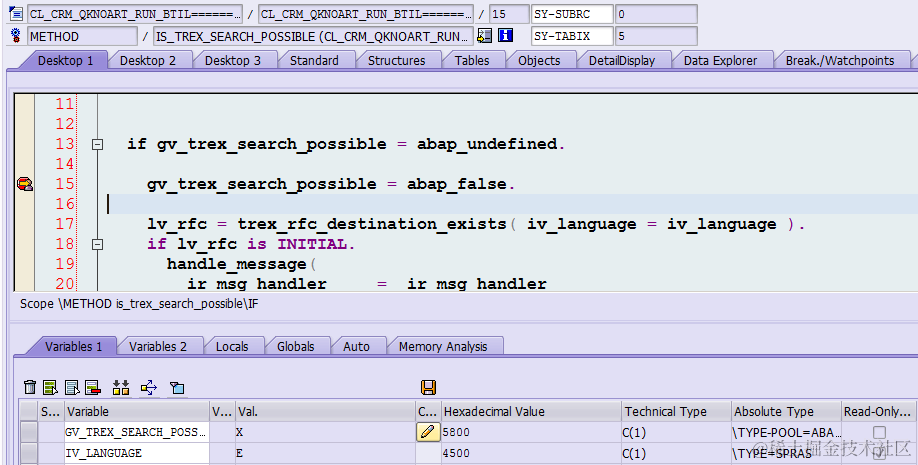Click the value cell E of IV_LANGUAGE

pos(324,453)
